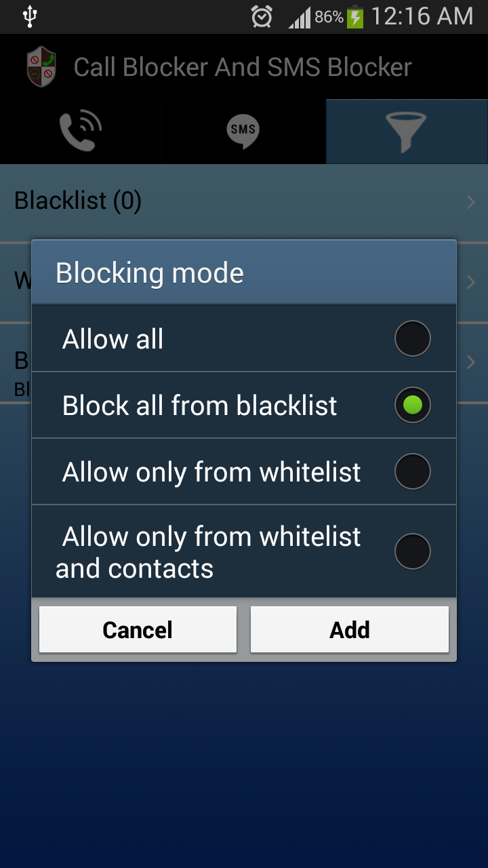Screen dimensions: 488x868
Task: Confirm with the Add button
Action: pos(350,629)
